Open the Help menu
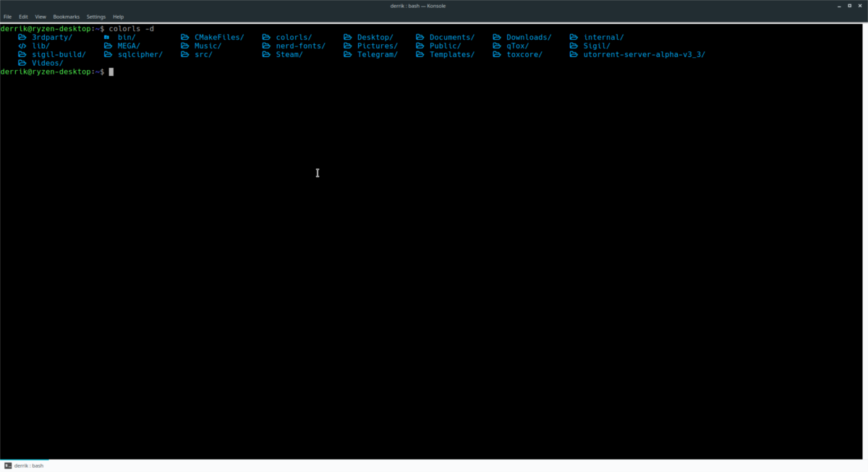This screenshot has height=472, width=868. (119, 17)
